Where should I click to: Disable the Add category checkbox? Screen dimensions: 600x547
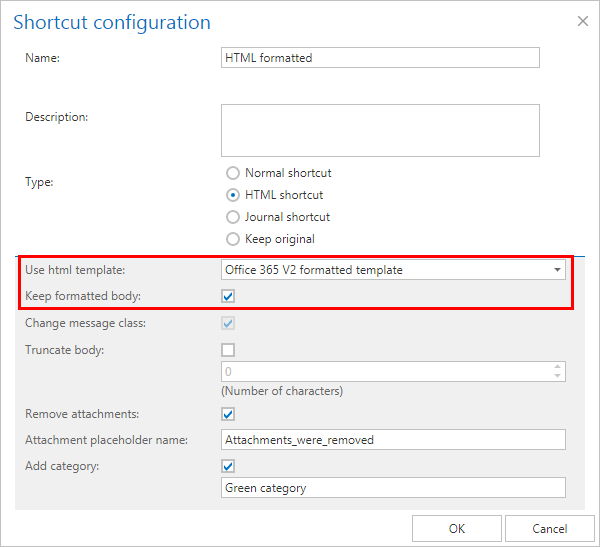pyautogui.click(x=228, y=466)
